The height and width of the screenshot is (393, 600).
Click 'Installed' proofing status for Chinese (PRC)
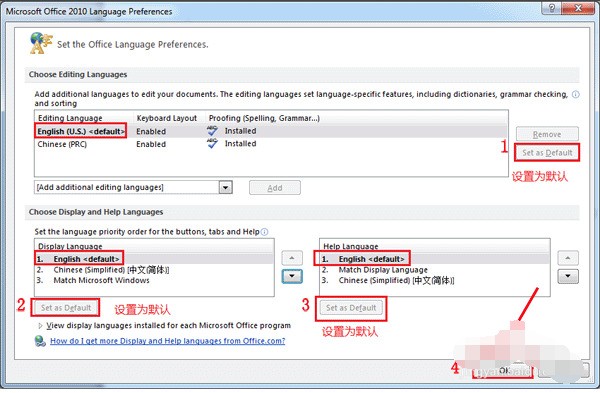click(240, 144)
